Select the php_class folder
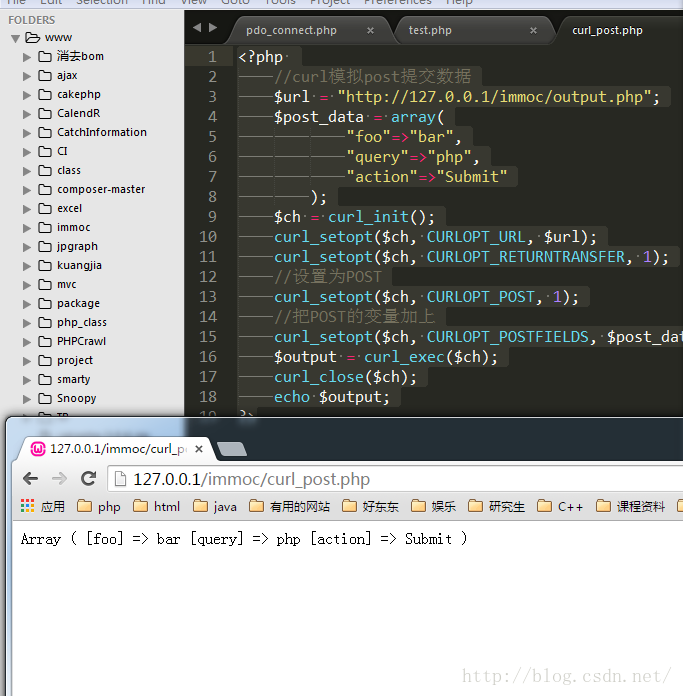Image resolution: width=683 pixels, height=696 pixels. (82, 323)
